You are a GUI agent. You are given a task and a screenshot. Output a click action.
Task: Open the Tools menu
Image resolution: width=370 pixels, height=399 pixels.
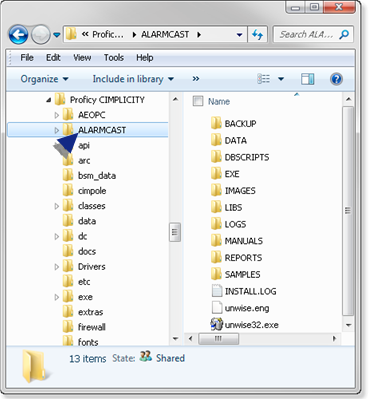[x=114, y=58]
